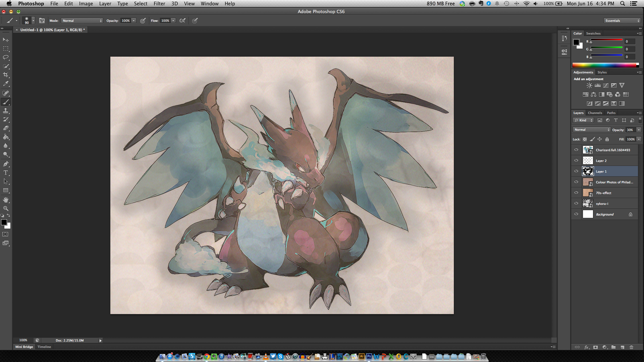Select the Clone Stamp tool
The width and height of the screenshot is (644, 362).
click(x=6, y=111)
